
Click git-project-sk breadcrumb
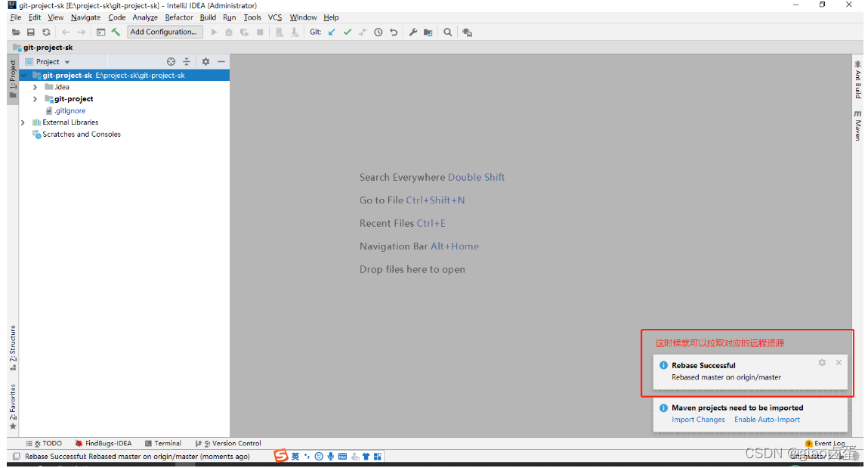pos(43,48)
